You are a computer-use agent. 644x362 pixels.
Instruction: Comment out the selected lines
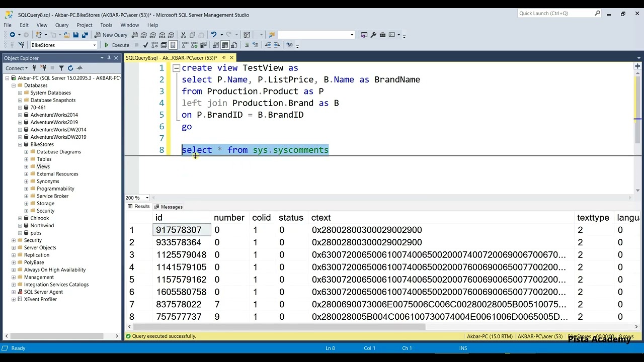click(x=247, y=45)
